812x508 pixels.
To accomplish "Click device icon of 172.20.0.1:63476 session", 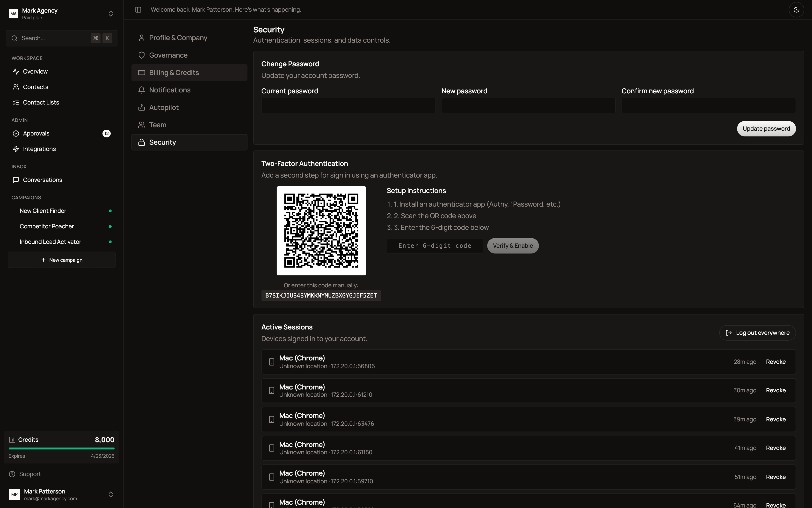I will 271,419.
